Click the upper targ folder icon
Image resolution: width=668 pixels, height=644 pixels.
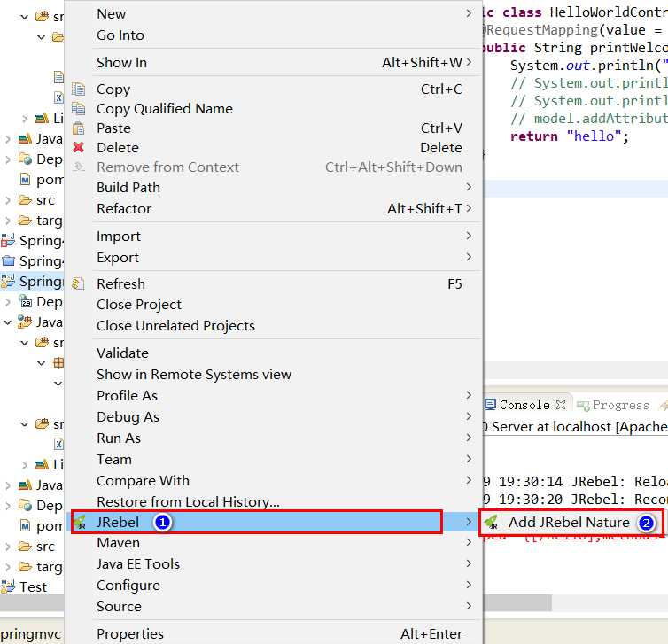click(25, 221)
